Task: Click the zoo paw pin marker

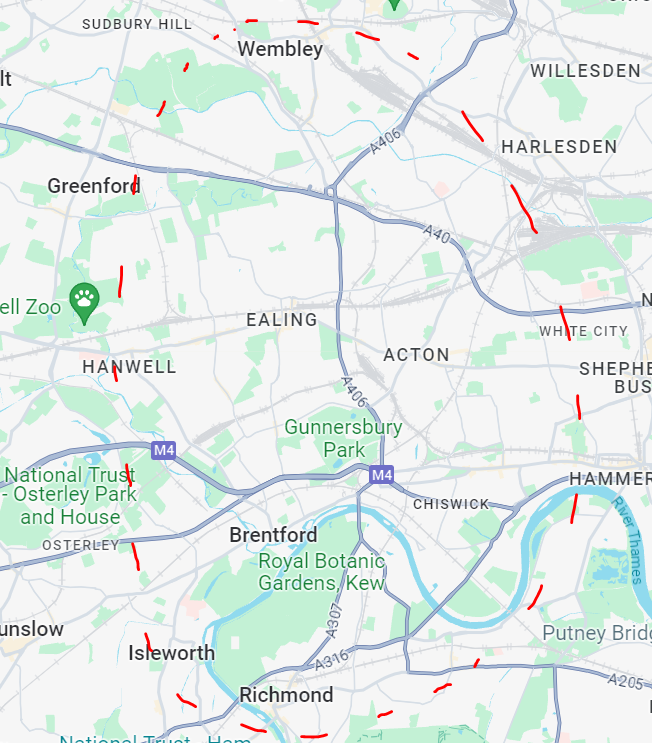Action: (84, 303)
